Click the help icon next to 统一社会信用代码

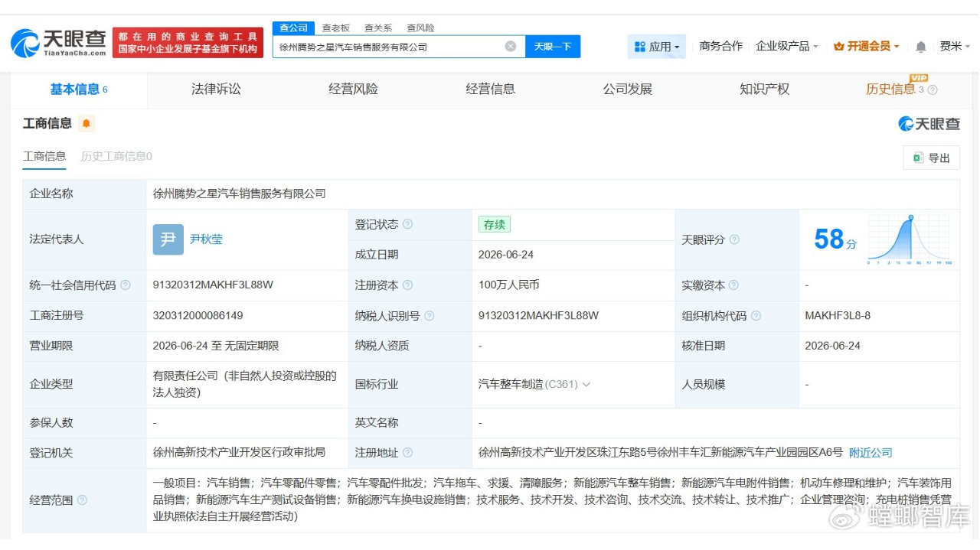click(x=126, y=285)
